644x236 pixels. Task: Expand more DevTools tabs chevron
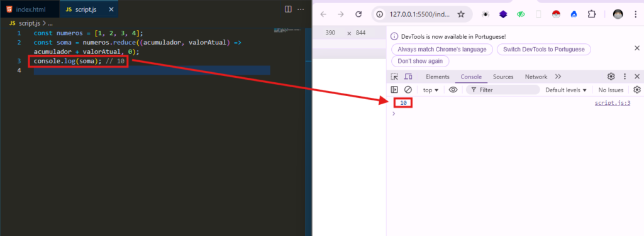pos(558,77)
